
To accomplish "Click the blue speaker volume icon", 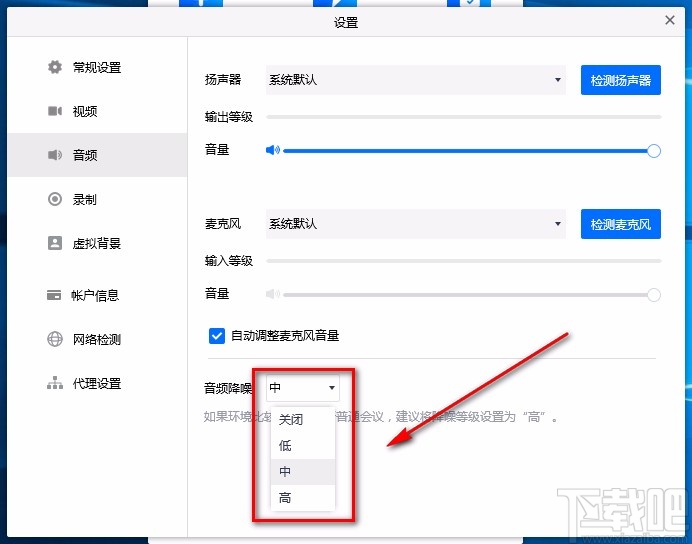I will coord(273,150).
